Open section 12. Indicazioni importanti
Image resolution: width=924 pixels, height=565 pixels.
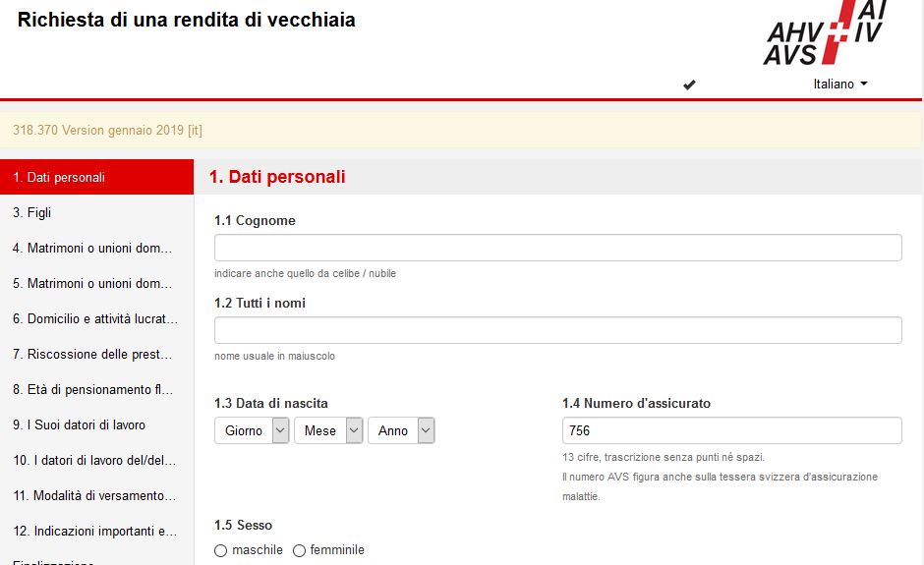(x=94, y=532)
